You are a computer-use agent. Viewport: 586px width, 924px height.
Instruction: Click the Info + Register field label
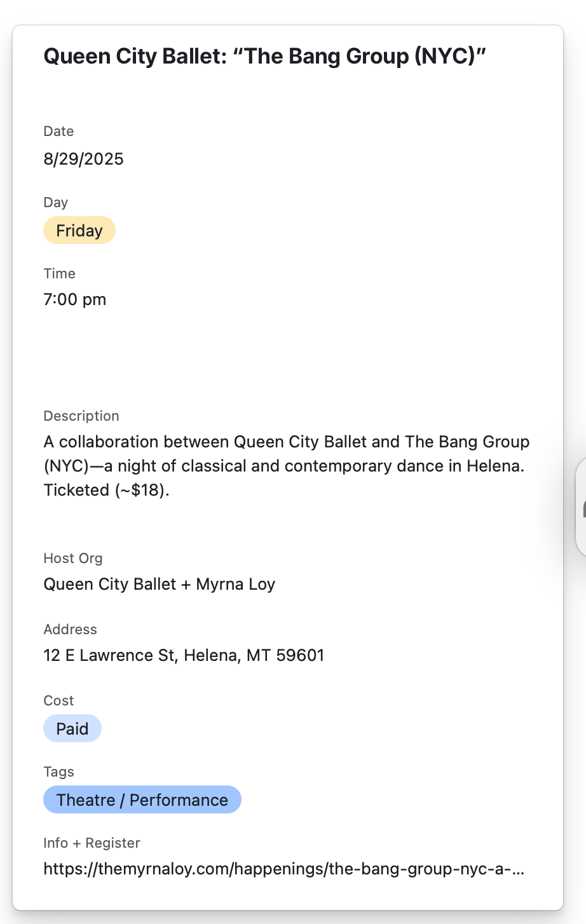[x=92, y=843]
